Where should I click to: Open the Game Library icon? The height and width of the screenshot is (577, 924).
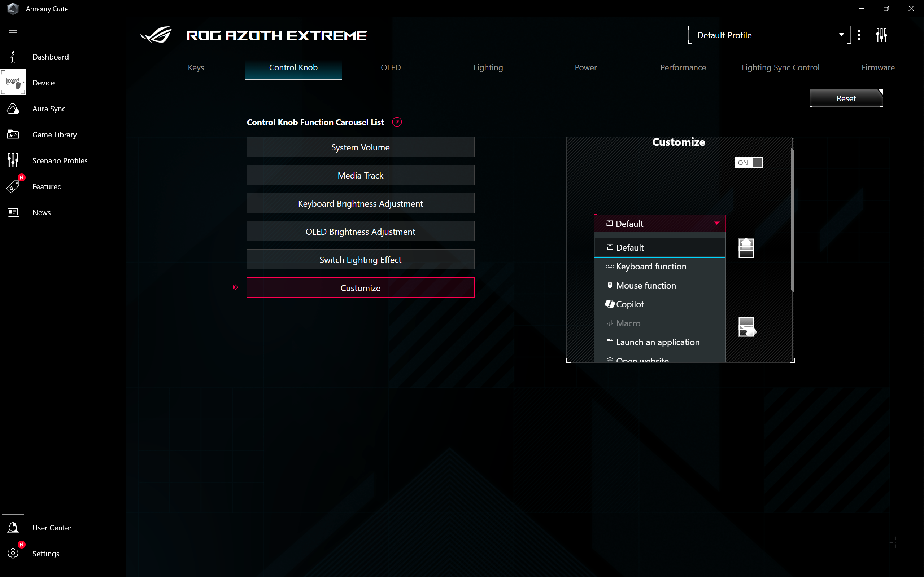pyautogui.click(x=13, y=135)
